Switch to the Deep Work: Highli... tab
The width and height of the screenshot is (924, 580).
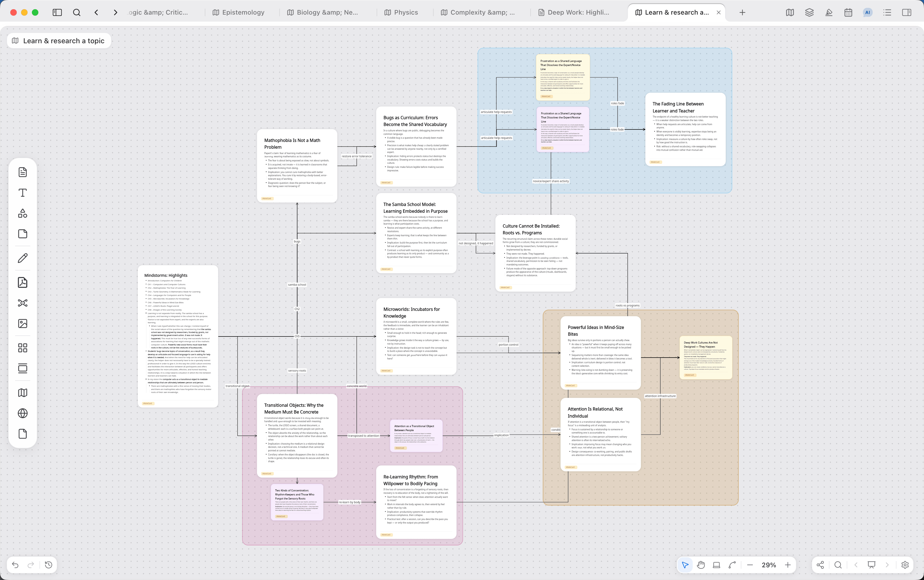pos(574,12)
